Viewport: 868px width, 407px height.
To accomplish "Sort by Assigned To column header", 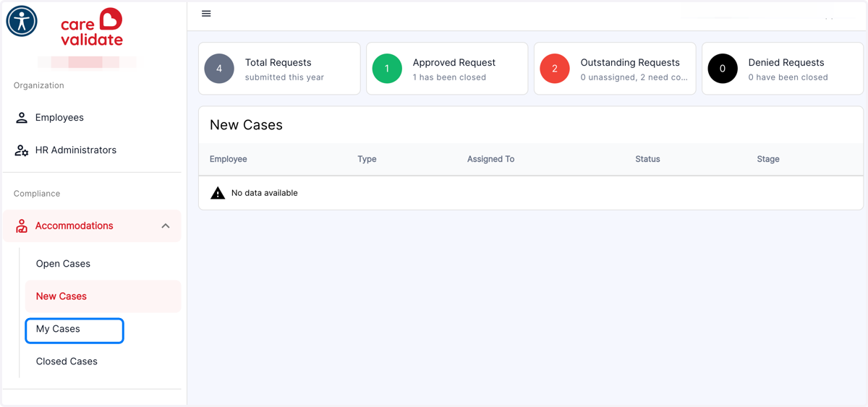I will click(490, 159).
